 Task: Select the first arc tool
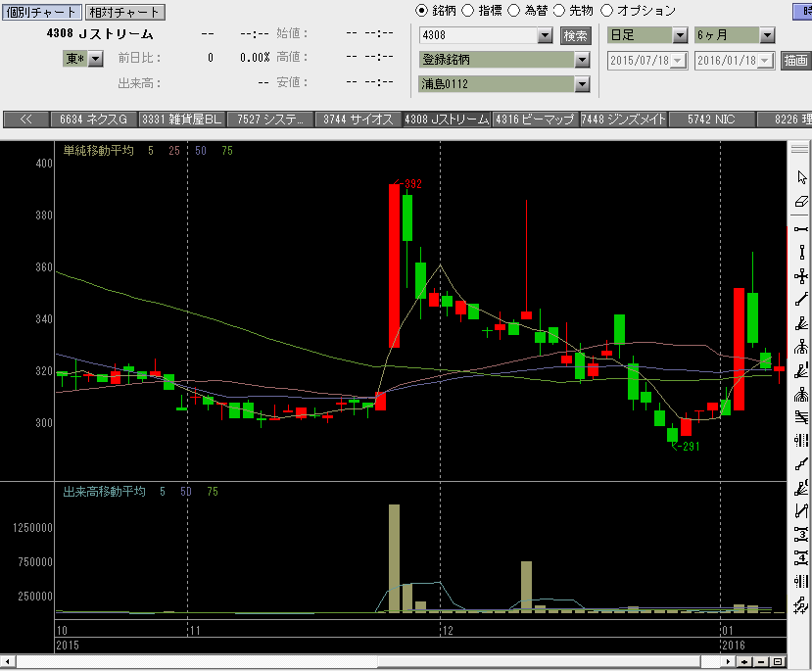coord(801,347)
